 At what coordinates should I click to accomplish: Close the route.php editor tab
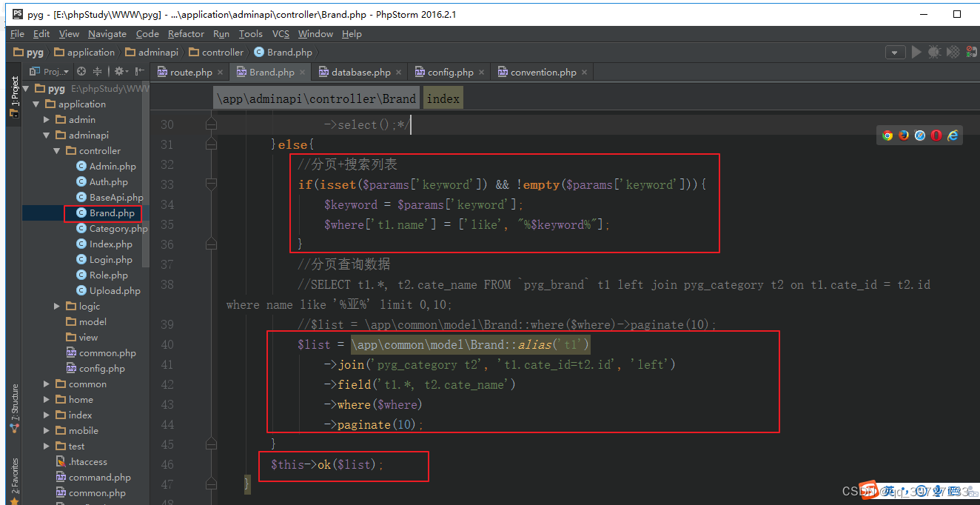pos(221,73)
